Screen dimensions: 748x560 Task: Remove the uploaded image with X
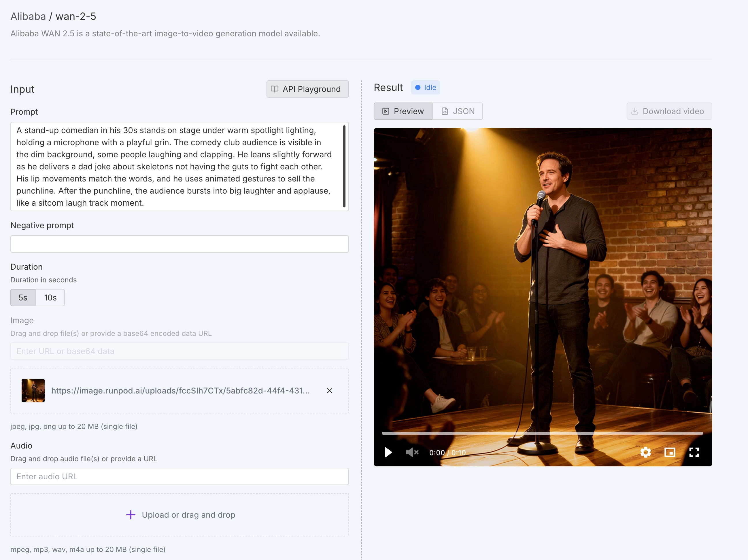coord(329,391)
